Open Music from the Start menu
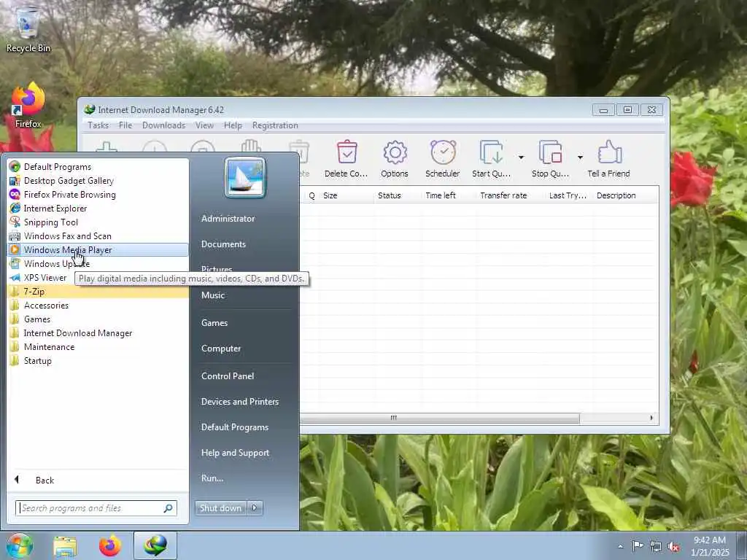The height and width of the screenshot is (560, 747). [213, 295]
